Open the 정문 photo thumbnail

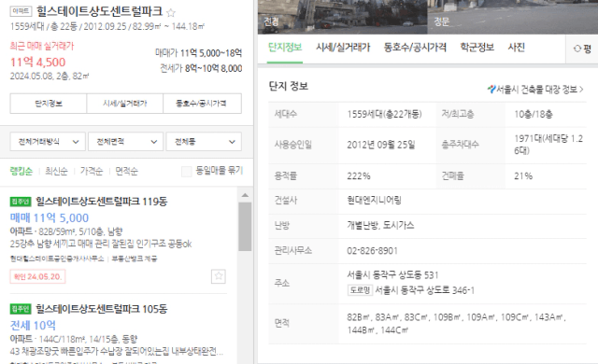point(513,17)
